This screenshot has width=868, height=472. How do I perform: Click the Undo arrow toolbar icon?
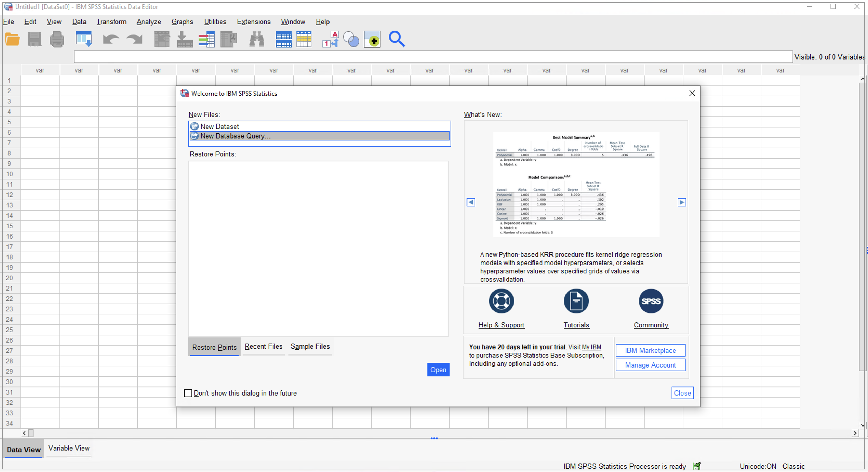(110, 40)
